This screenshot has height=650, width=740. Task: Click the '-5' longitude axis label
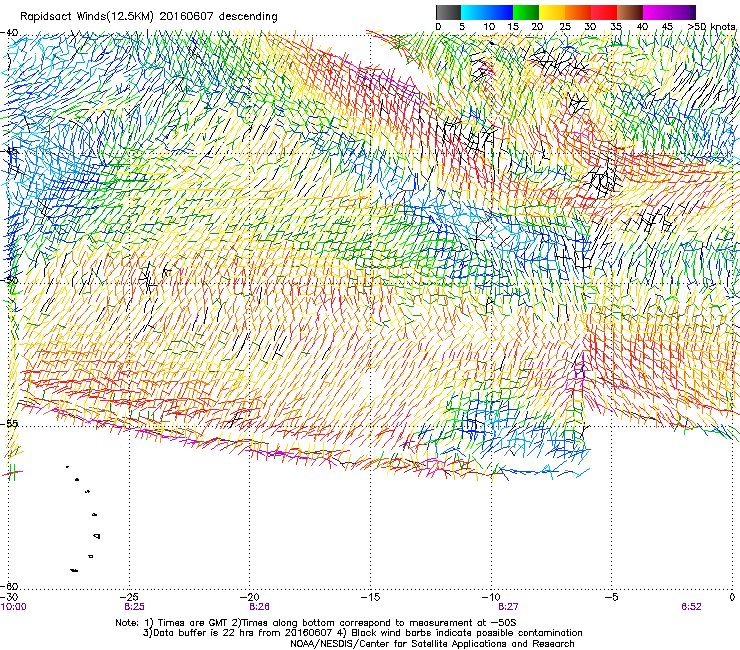point(612,597)
